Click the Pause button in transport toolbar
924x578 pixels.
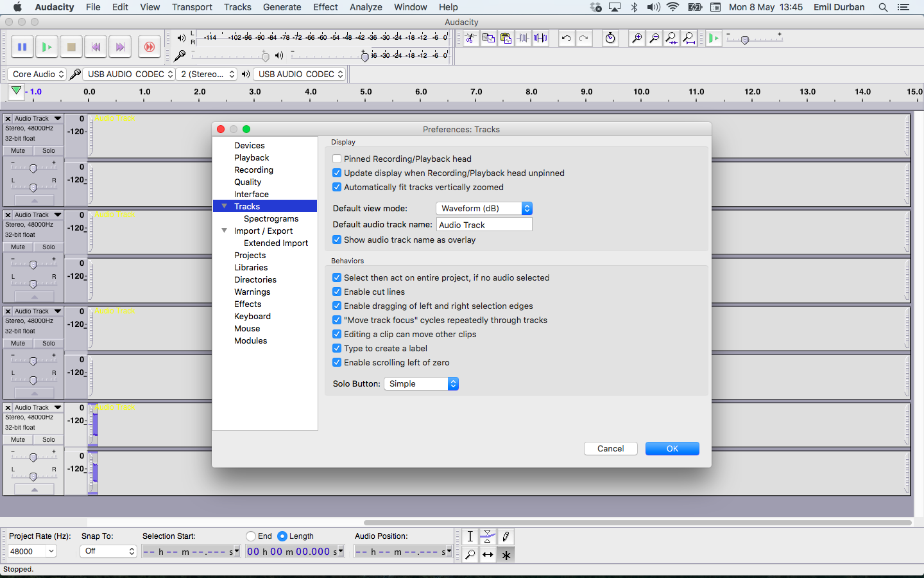22,47
